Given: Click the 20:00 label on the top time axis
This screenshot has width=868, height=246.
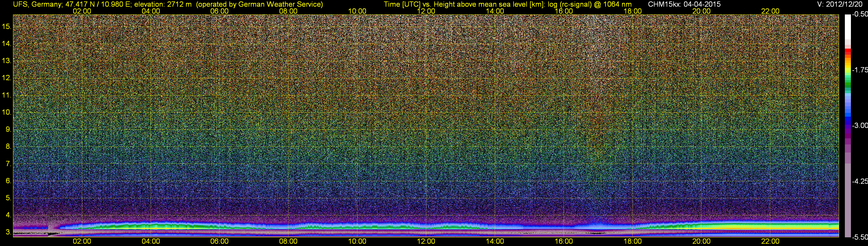Looking at the screenshot, I should click(702, 11).
